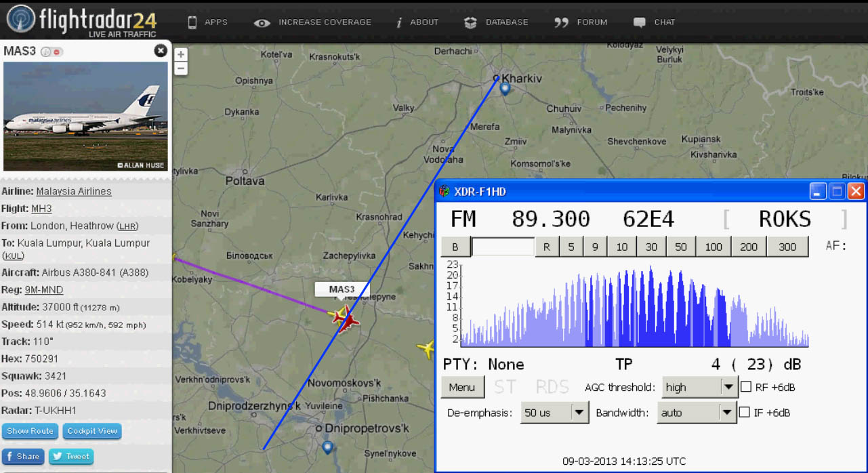
Task: Open Malaysia Airlines link
Action: coord(74,191)
